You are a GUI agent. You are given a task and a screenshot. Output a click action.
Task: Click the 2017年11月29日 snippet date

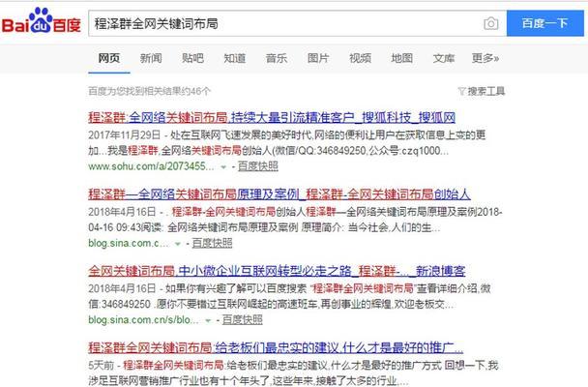pos(125,135)
